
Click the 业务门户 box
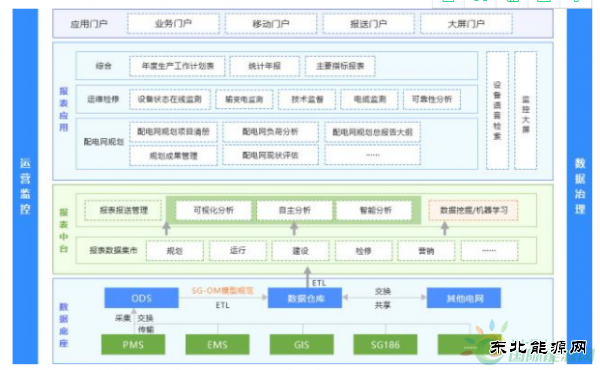tap(173, 24)
